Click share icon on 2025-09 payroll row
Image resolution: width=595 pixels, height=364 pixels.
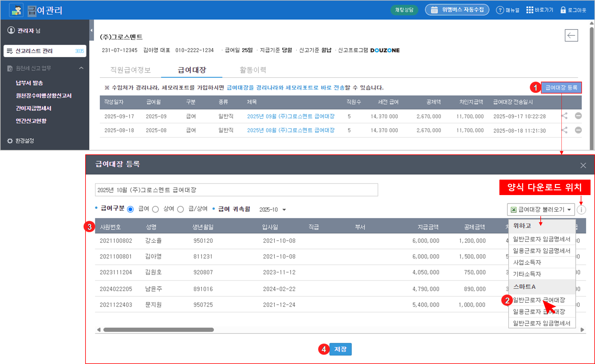point(564,116)
